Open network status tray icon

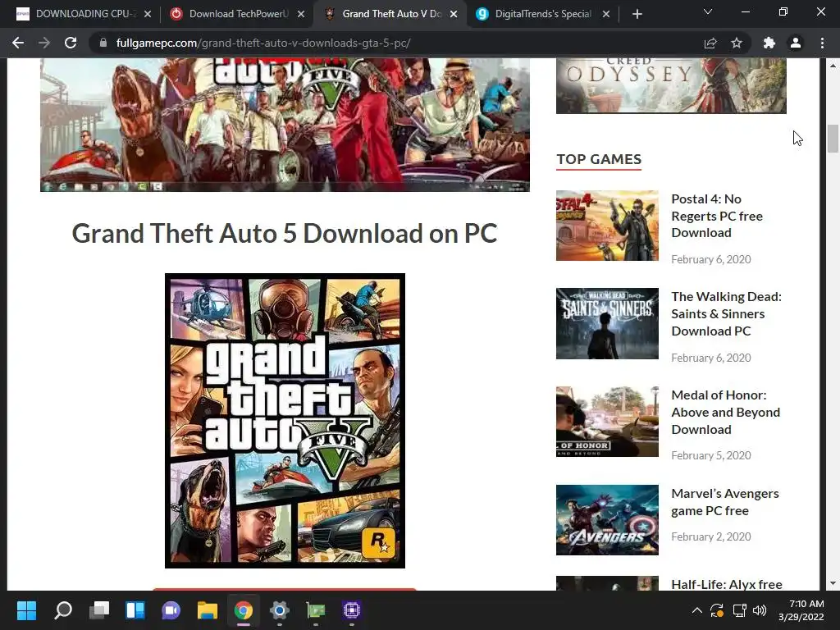click(740, 610)
